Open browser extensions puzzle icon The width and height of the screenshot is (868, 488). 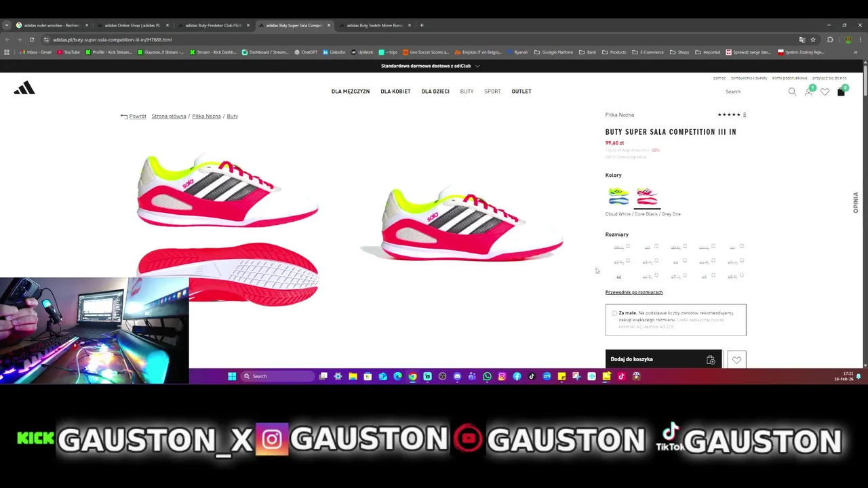click(830, 39)
